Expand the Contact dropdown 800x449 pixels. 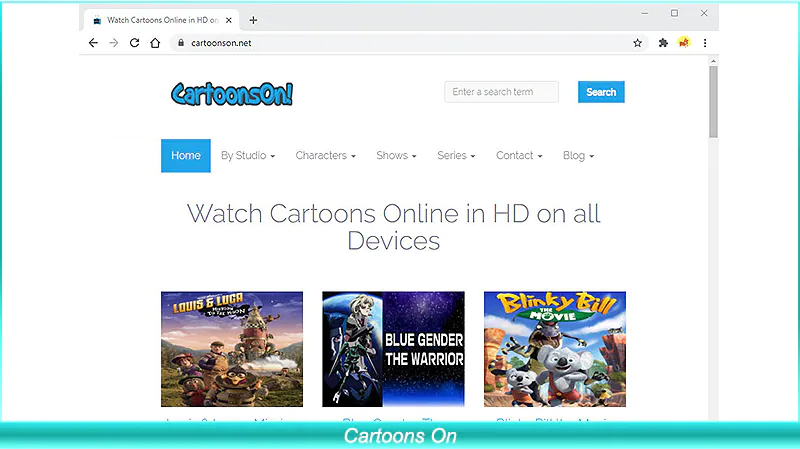(519, 156)
